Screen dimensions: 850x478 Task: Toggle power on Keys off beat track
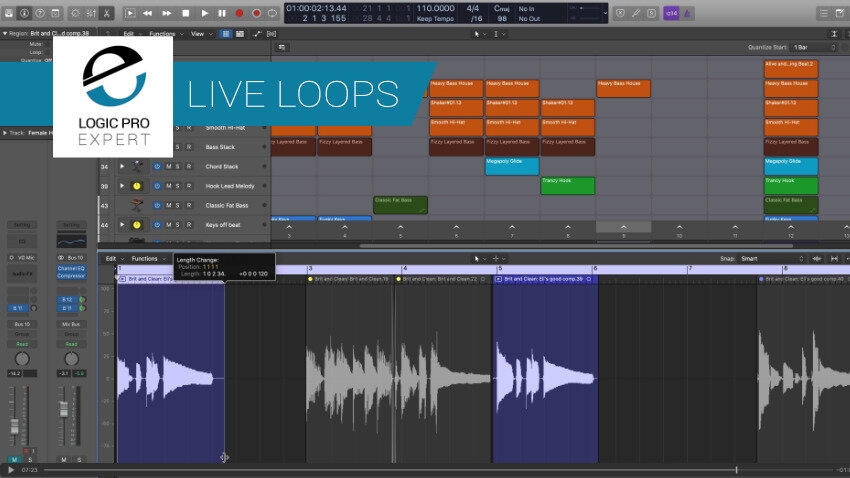157,225
